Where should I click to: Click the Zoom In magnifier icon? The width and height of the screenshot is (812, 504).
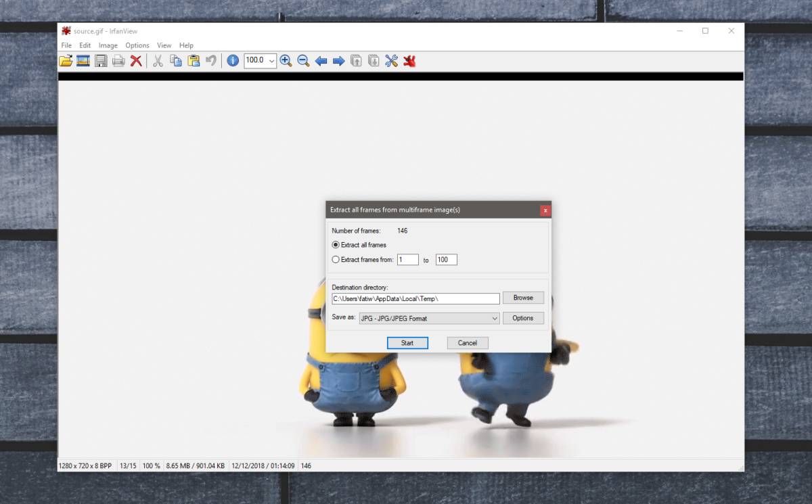pos(286,61)
